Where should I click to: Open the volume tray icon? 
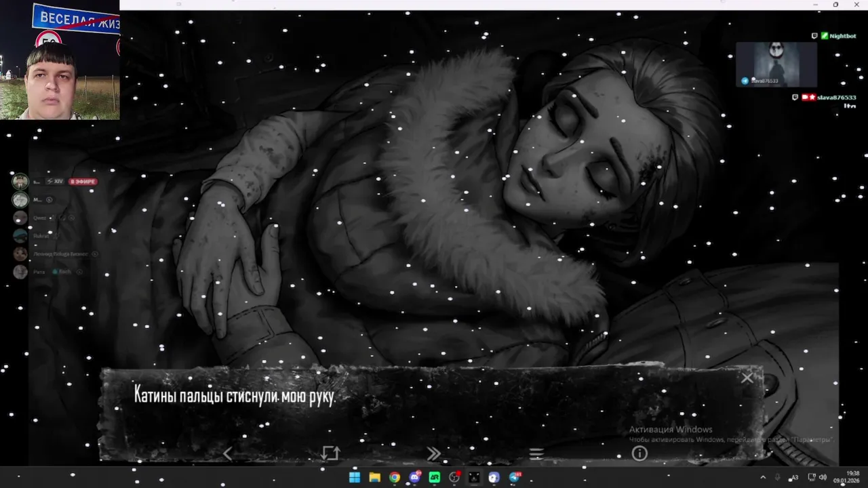click(x=823, y=477)
